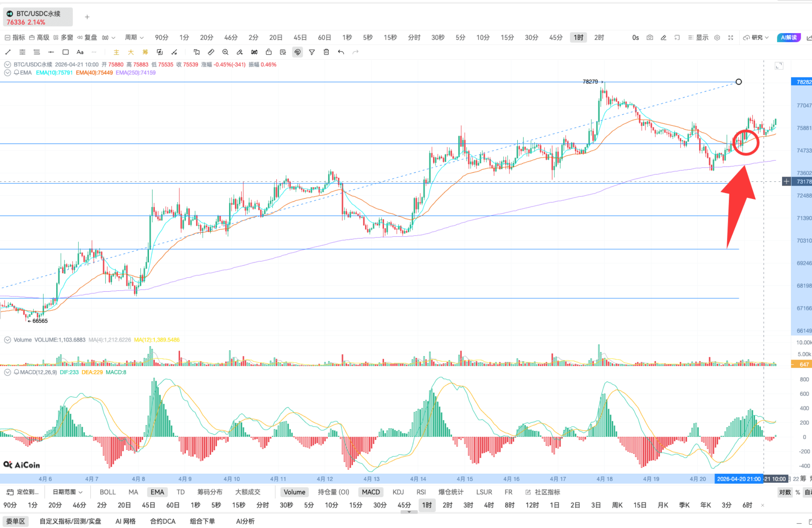Screen dimensions: 812x528
Task: Open the measure/ruler tool
Action: click(x=211, y=52)
